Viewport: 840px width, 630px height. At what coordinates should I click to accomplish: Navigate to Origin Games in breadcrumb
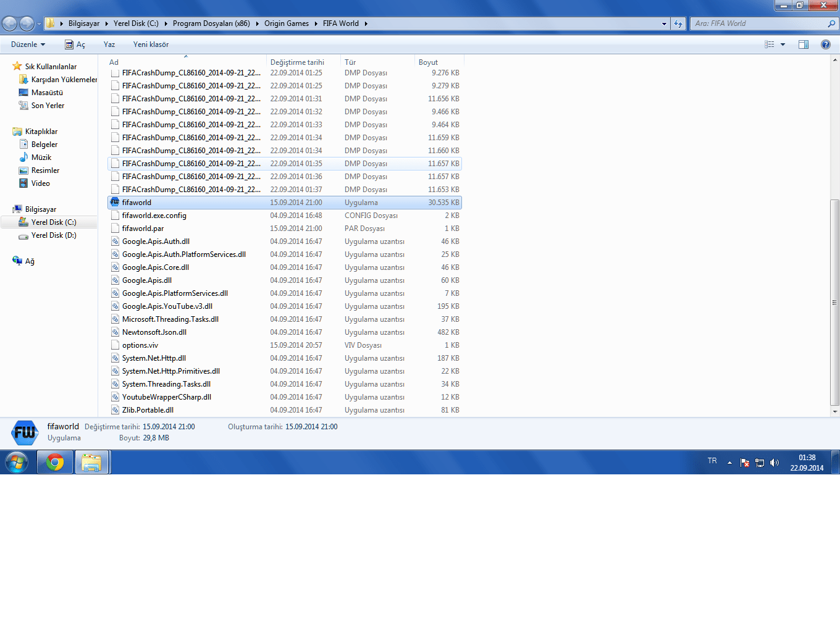(x=287, y=23)
